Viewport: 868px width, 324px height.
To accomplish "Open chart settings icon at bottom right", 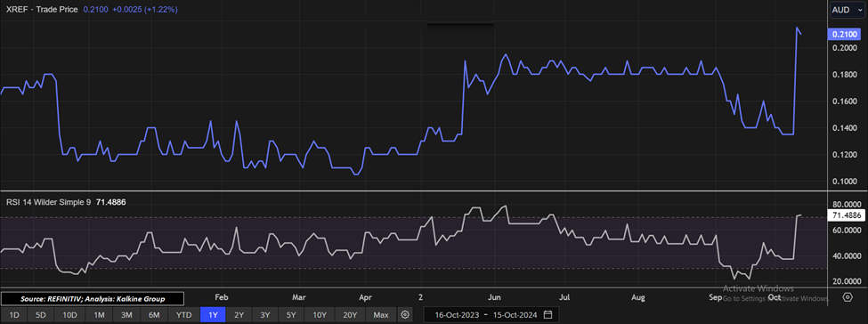I will [848, 297].
